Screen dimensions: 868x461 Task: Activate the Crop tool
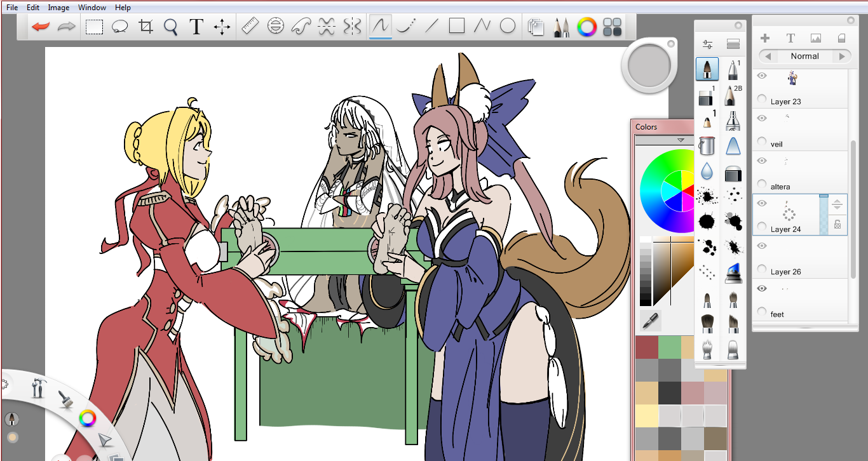tap(146, 27)
